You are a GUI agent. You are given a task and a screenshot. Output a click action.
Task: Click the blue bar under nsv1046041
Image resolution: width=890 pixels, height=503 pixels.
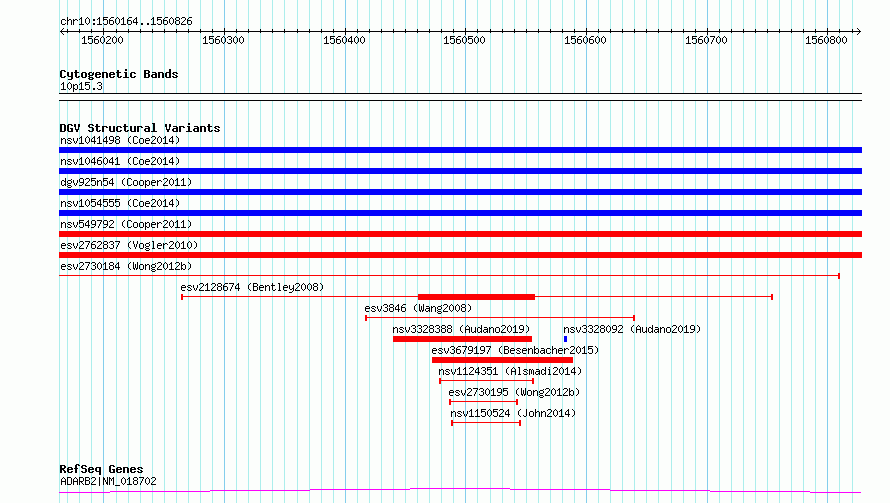[460, 171]
